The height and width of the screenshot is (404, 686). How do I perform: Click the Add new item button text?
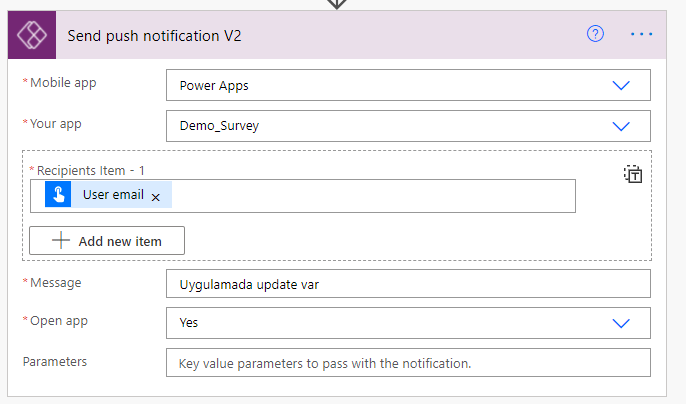120,241
